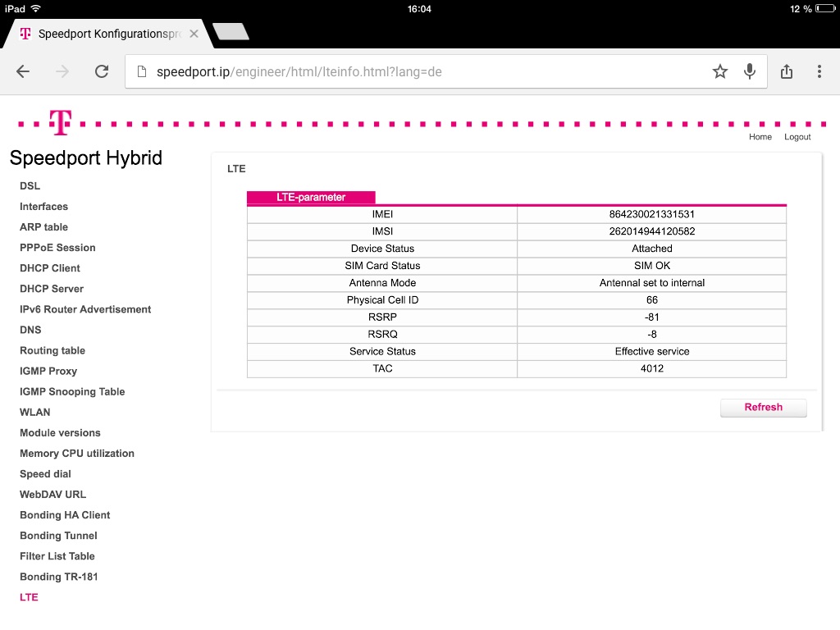840x630 pixels.
Task: Open the Speed dial page
Action: point(46,474)
